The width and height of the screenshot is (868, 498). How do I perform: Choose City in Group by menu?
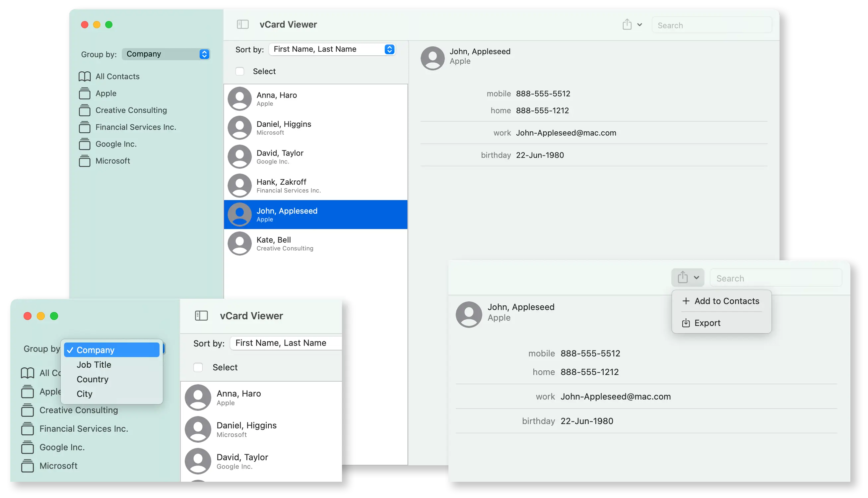[111, 394]
